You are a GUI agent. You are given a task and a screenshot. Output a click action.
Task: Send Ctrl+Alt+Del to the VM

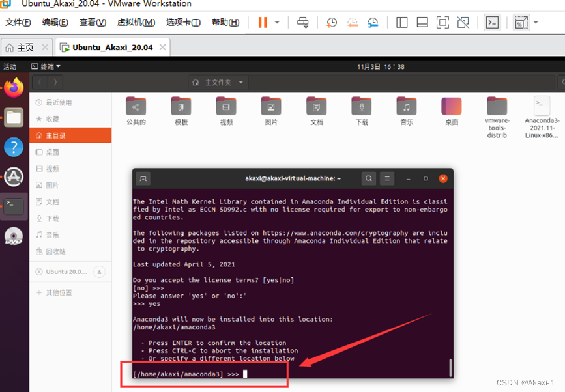pyautogui.click(x=302, y=22)
